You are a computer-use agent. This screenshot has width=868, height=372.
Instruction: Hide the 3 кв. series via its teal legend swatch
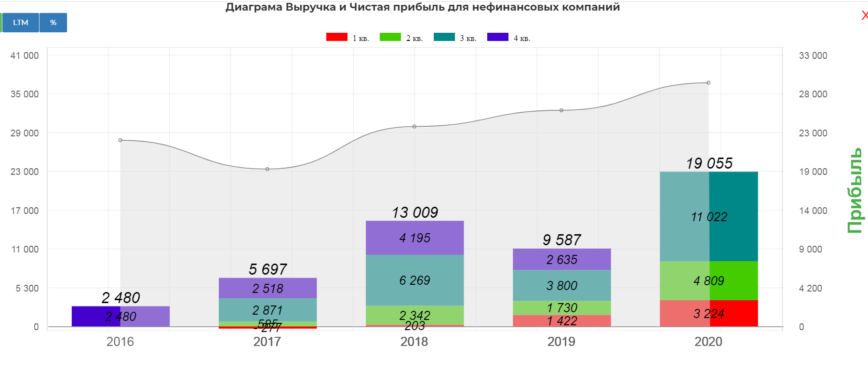coord(444,37)
